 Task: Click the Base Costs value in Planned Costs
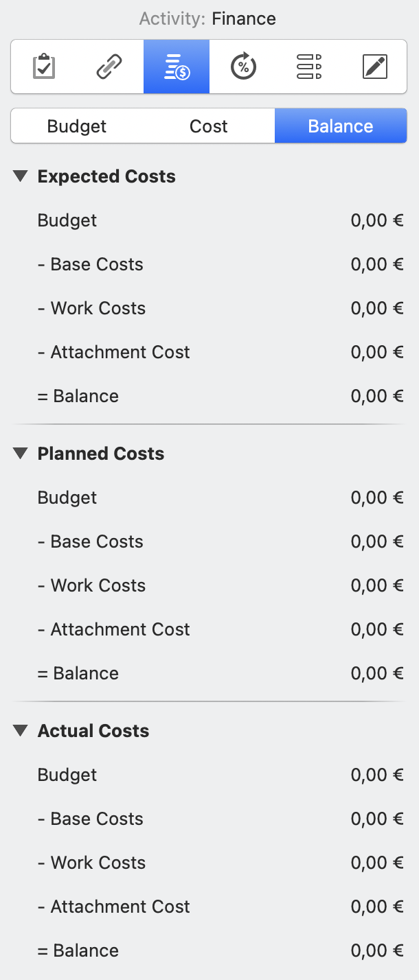[x=376, y=541]
